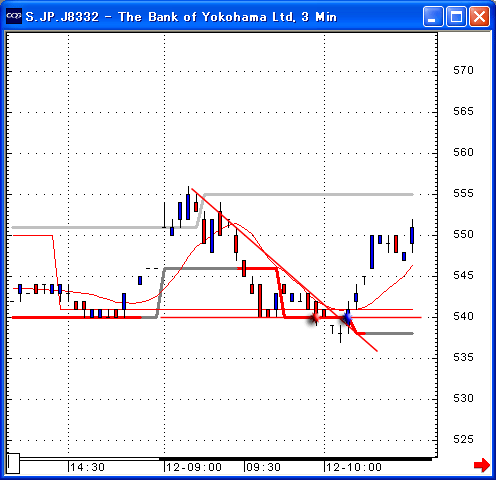Viewport: 496px width, 480px height.
Task: Close the Bank of Yokohama chart window
Action: tap(479, 16)
